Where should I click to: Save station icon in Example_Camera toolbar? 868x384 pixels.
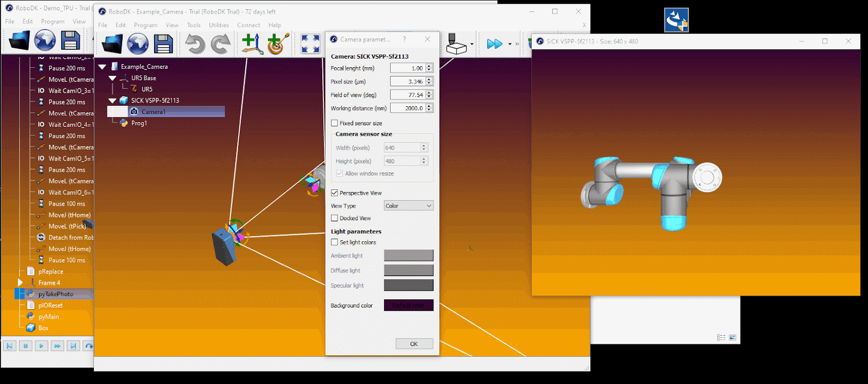[163, 44]
